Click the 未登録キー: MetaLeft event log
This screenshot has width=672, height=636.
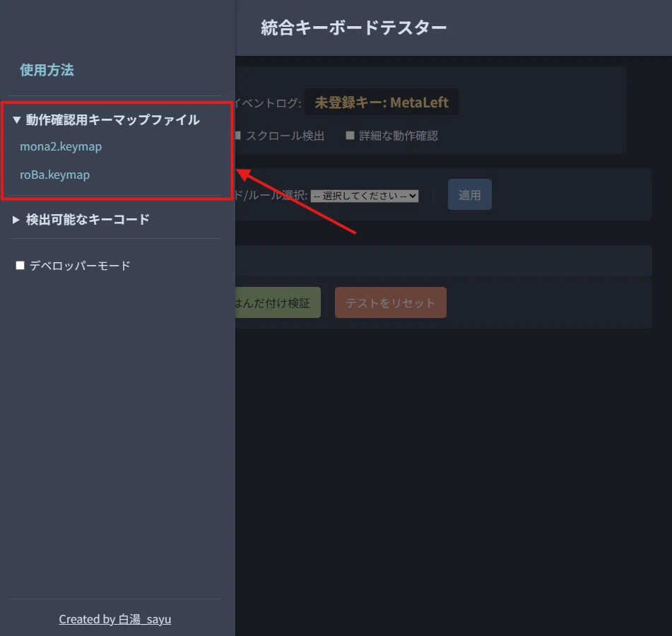tap(382, 102)
